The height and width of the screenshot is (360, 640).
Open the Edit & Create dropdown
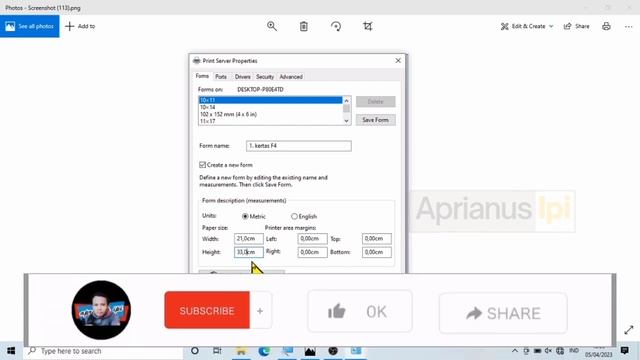[x=527, y=26]
